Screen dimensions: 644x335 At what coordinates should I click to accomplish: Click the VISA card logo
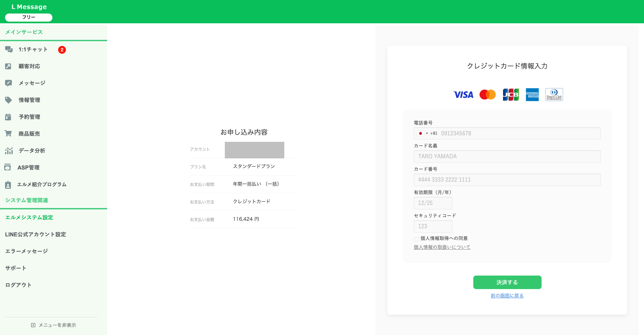[x=463, y=95]
